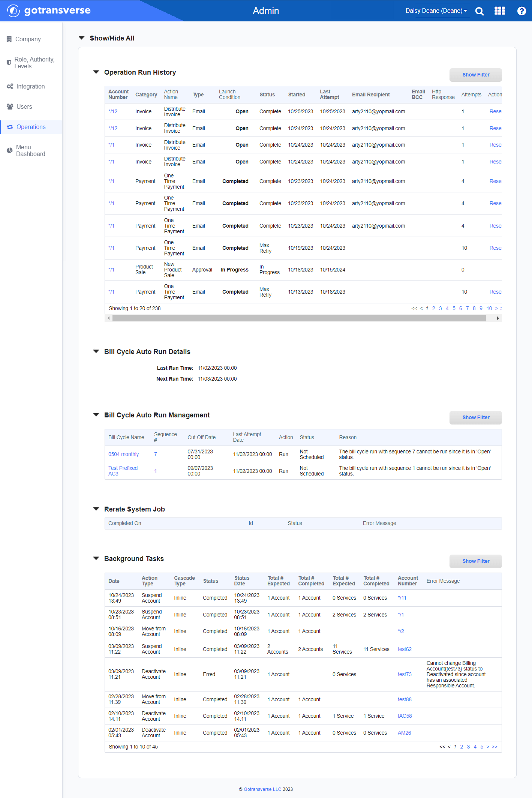Open account test73 in Background Tasks
This screenshot has height=798, width=532.
405,674
